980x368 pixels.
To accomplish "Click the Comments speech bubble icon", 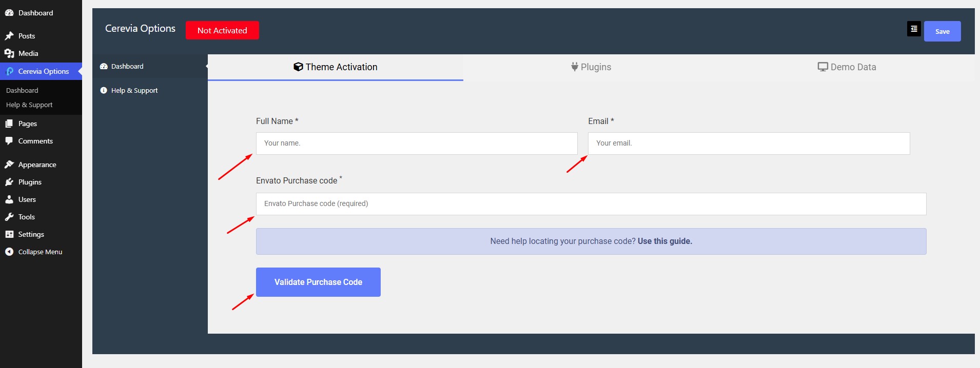I will click(x=9, y=141).
